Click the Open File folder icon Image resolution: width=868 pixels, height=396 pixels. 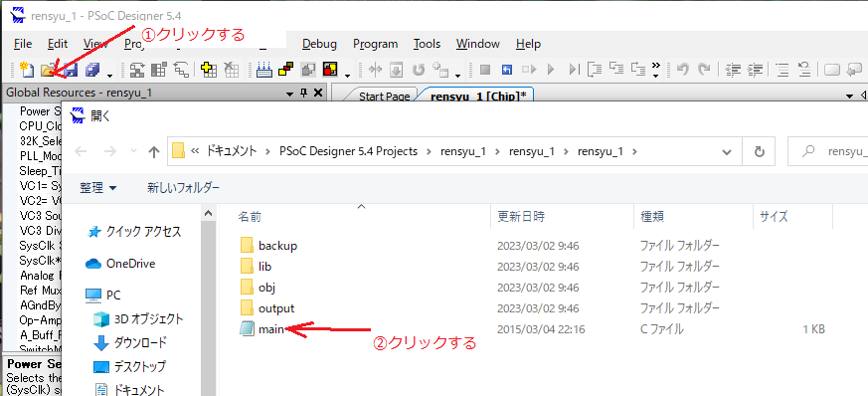tap(49, 70)
